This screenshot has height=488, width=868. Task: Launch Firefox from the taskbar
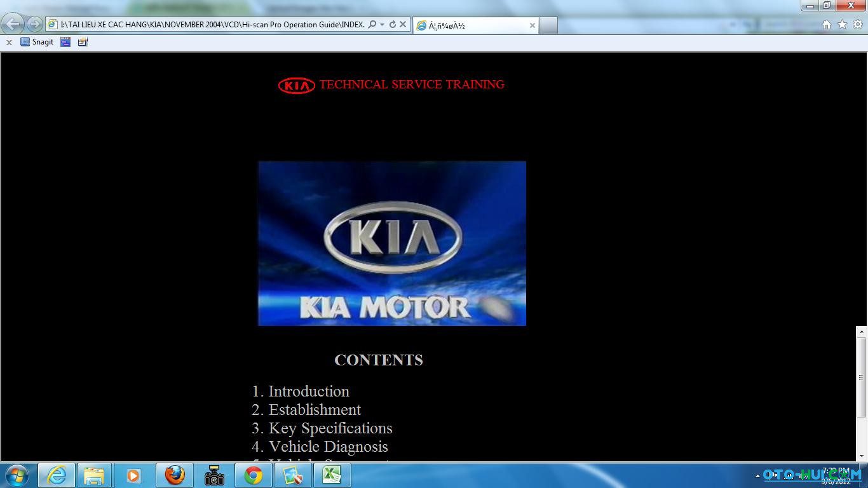(174, 475)
